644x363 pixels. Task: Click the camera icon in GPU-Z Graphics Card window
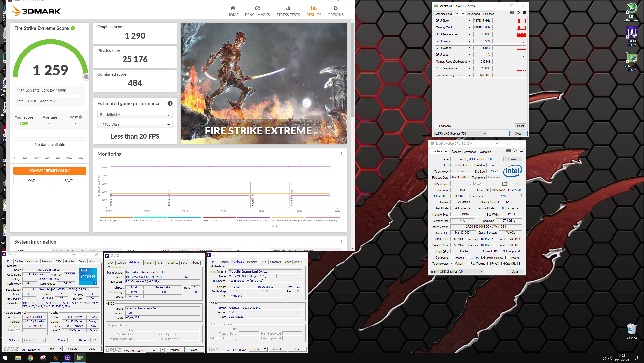tap(508, 150)
